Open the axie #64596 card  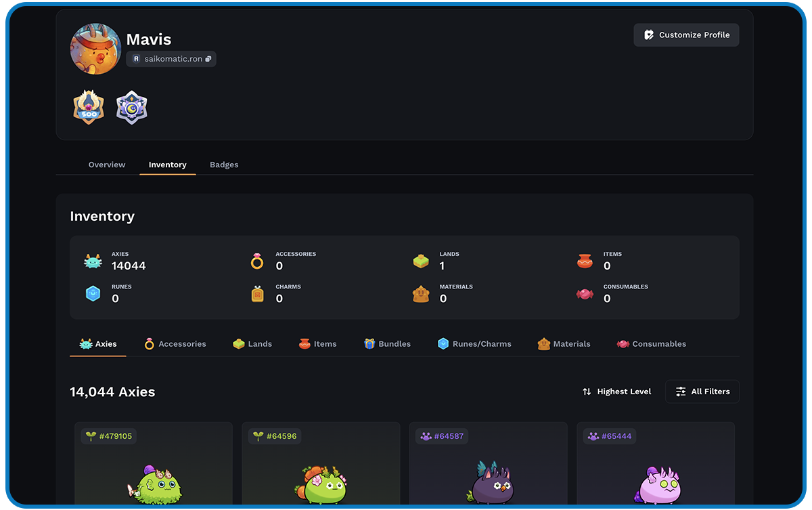coord(321,463)
